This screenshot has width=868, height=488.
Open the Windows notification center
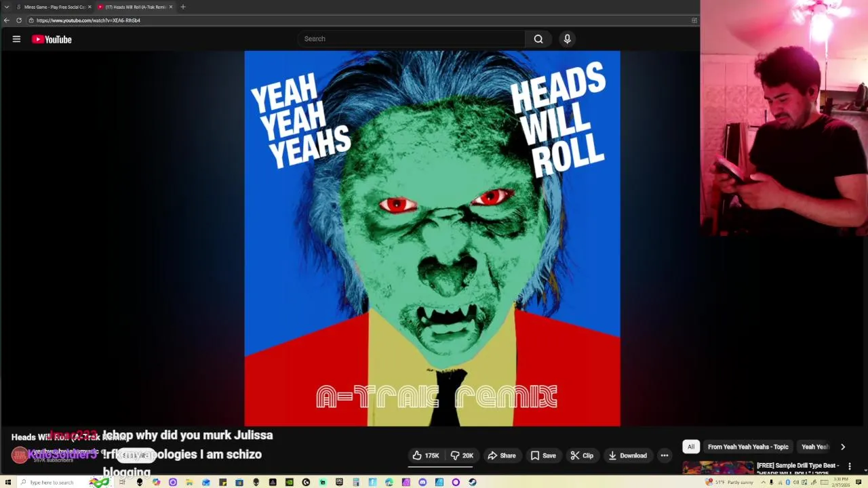click(859, 482)
